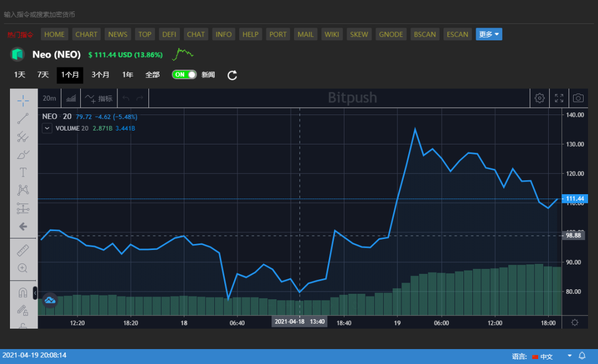Click the green sparkline mini chart
The height and width of the screenshot is (364, 598).
tap(183, 54)
